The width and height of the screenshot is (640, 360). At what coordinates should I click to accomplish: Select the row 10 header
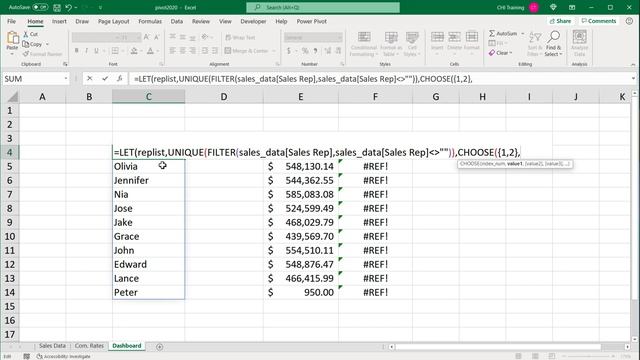10,236
